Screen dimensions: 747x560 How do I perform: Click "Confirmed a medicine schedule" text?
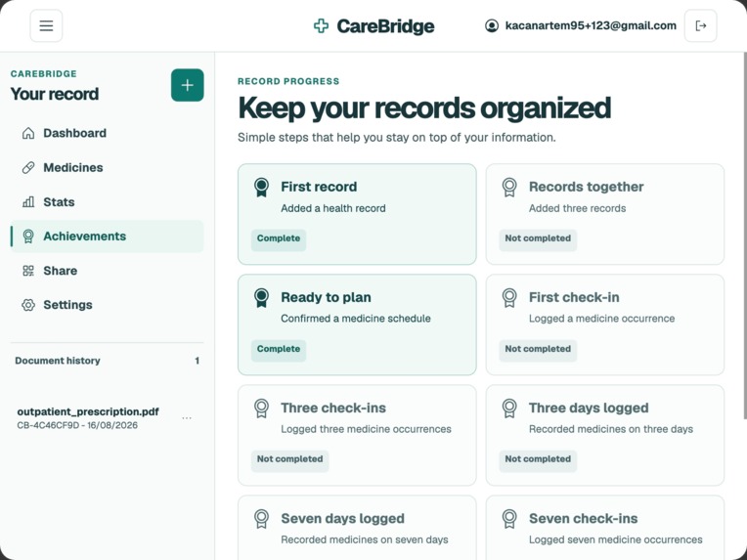click(x=355, y=319)
